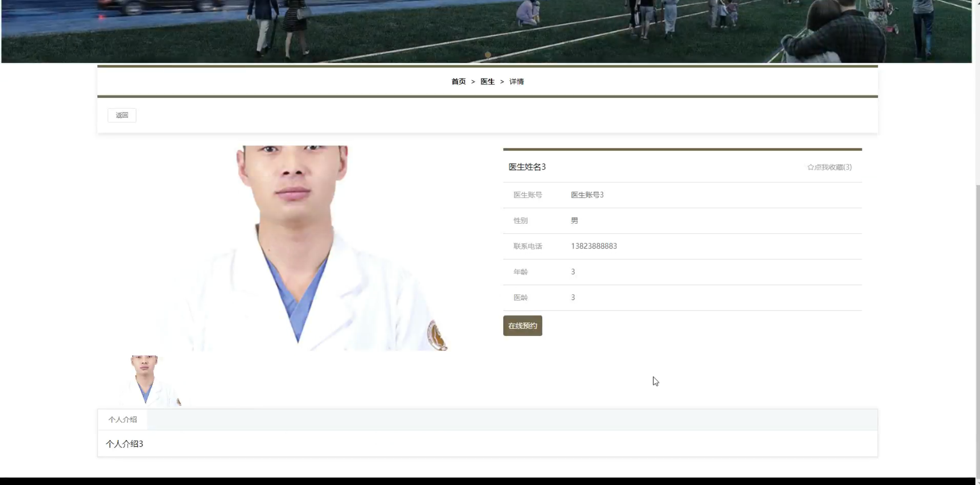
Task: Click the 医龄 experience row
Action: click(x=521, y=297)
